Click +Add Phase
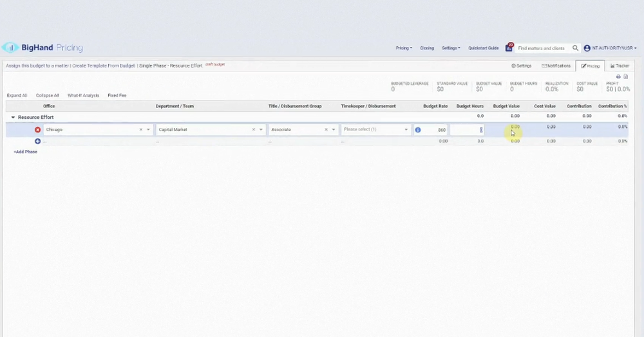The image size is (644, 337). point(26,152)
